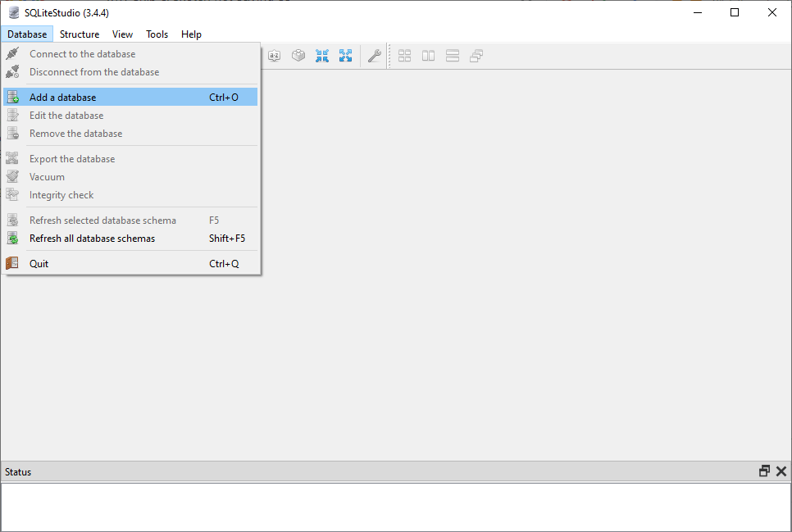Click the blue expand-all arrows toolbar icon
Screen dimensions: 792x532
[x=345, y=56]
